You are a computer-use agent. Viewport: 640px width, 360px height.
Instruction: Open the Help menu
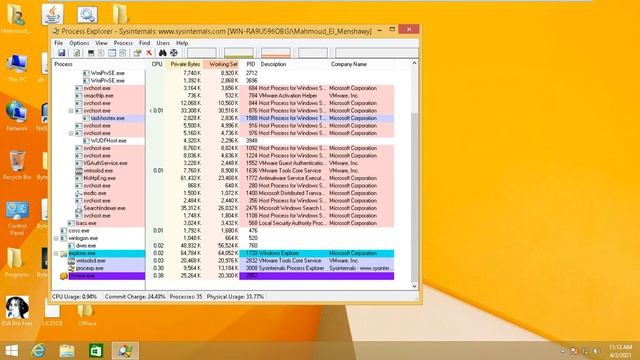tap(182, 43)
